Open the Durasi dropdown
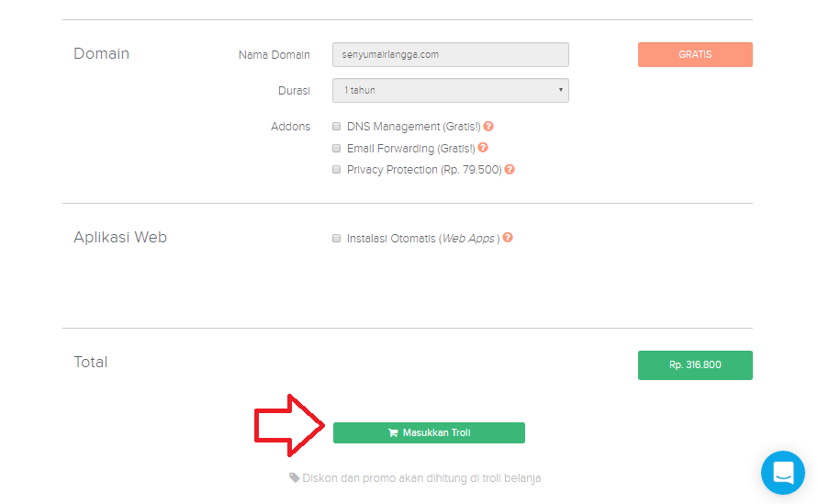This screenshot has width=818, height=504. pyautogui.click(x=450, y=90)
